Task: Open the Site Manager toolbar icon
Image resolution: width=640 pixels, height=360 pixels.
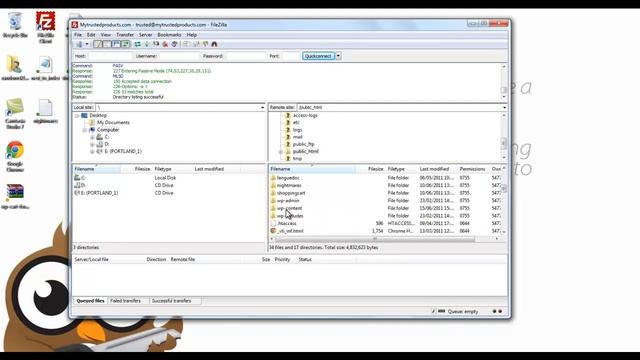Action: click(79, 44)
